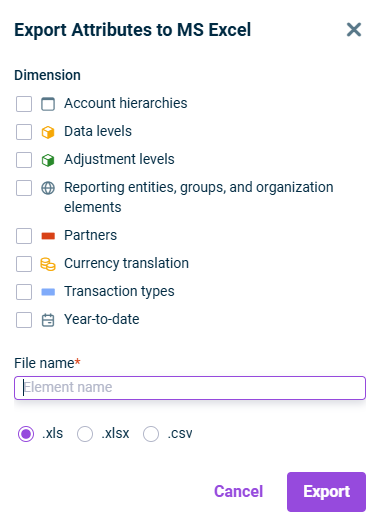383x524 pixels.
Task: Click the Currency translation coins icon
Action: click(x=48, y=264)
